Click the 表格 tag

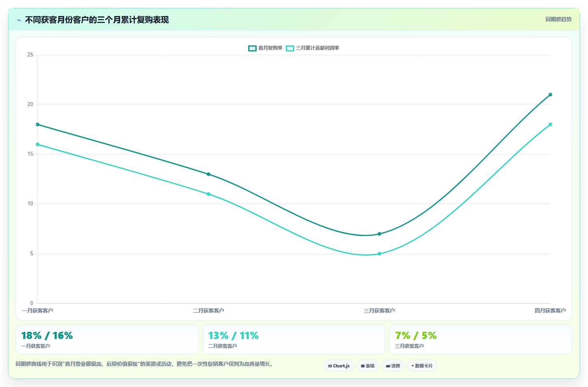click(x=368, y=366)
